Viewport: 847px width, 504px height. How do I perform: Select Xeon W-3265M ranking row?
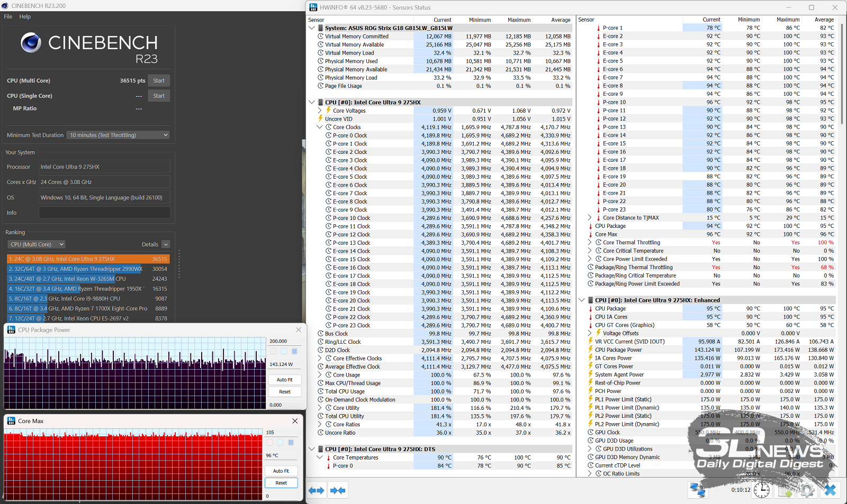[x=88, y=279]
